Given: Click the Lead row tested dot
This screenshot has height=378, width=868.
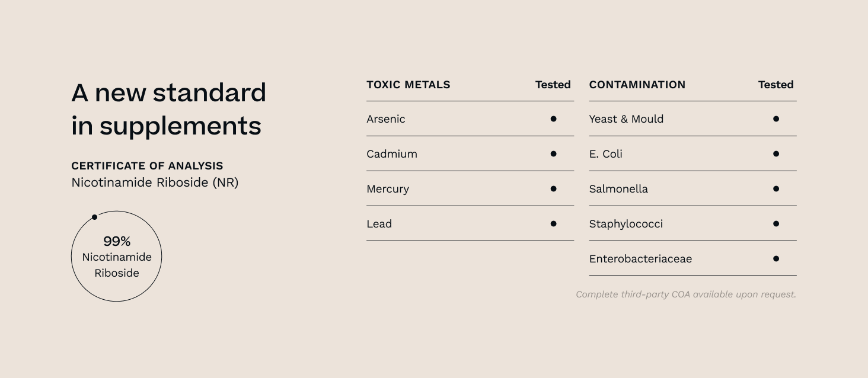Looking at the screenshot, I should [x=553, y=223].
